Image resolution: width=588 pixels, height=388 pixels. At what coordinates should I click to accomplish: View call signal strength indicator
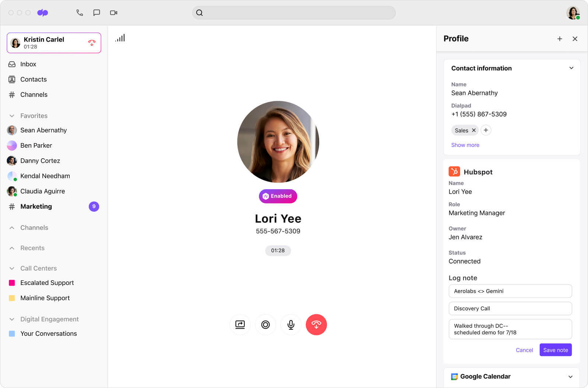[x=120, y=38]
